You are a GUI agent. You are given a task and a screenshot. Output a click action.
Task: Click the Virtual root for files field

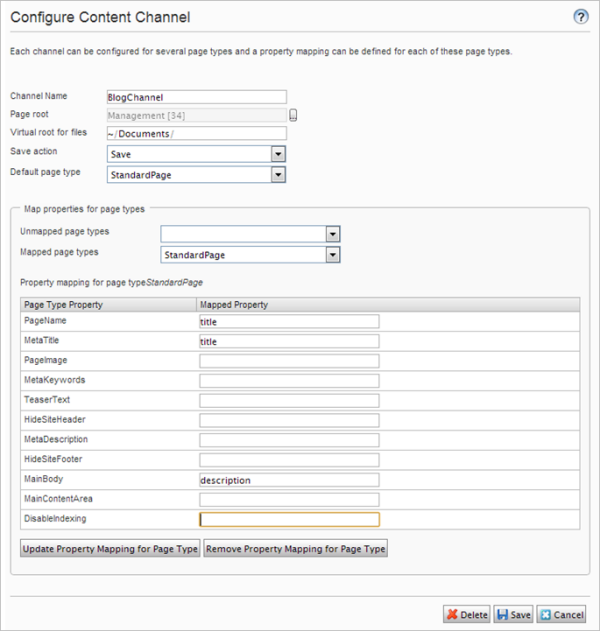point(196,133)
